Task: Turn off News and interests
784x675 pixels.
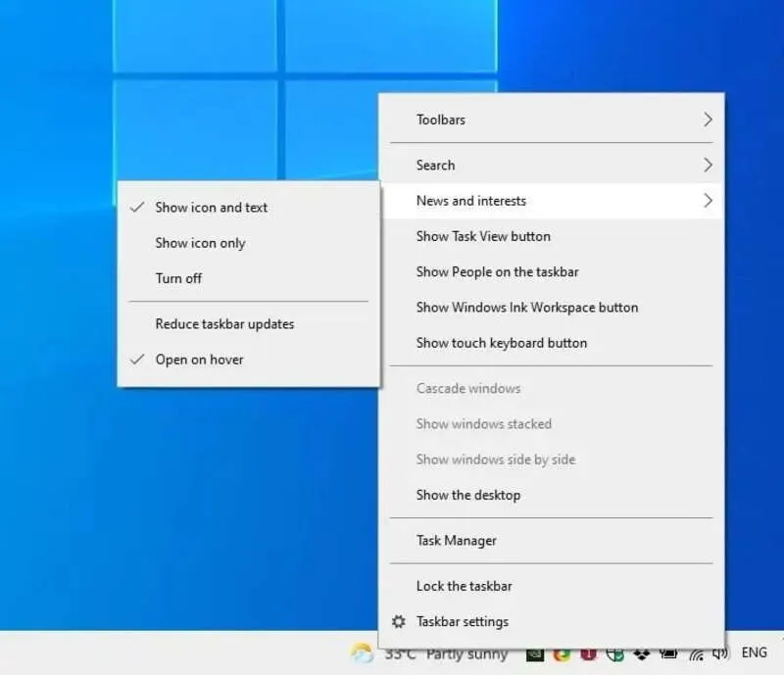Action: (178, 278)
